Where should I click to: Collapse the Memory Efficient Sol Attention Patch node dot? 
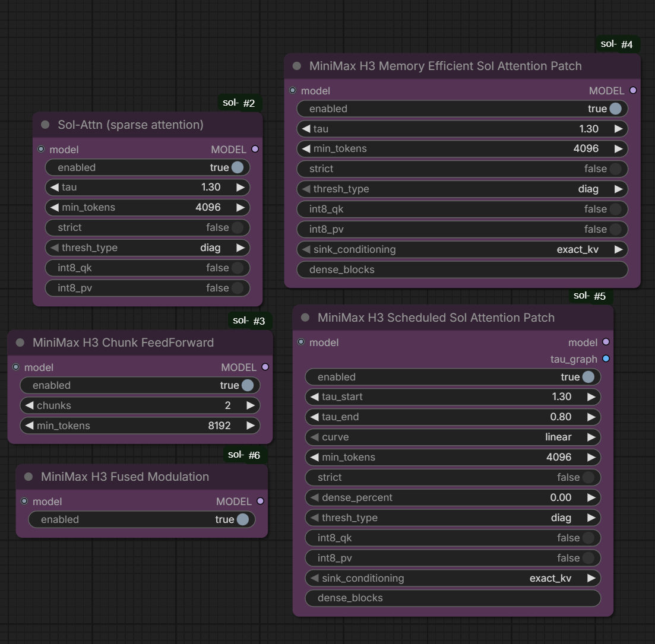[x=296, y=66]
